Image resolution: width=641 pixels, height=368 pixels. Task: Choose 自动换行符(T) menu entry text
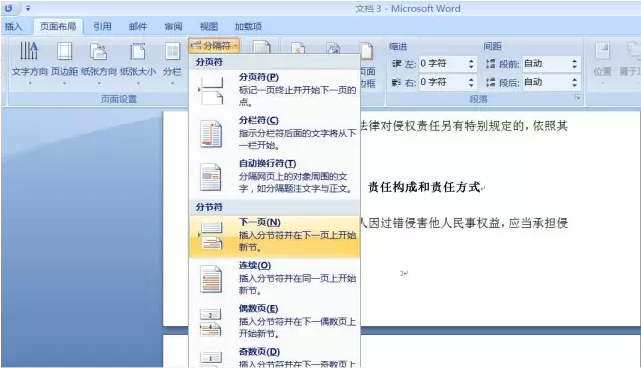(267, 163)
